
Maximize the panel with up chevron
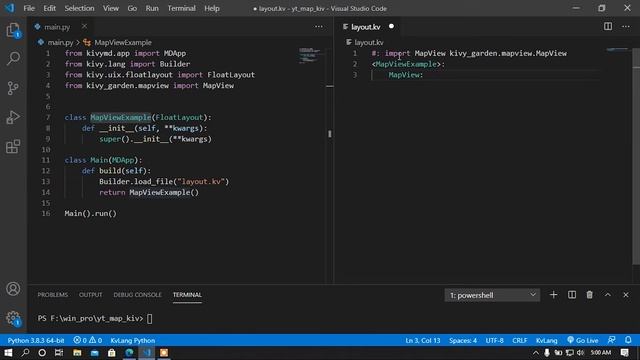click(x=608, y=295)
